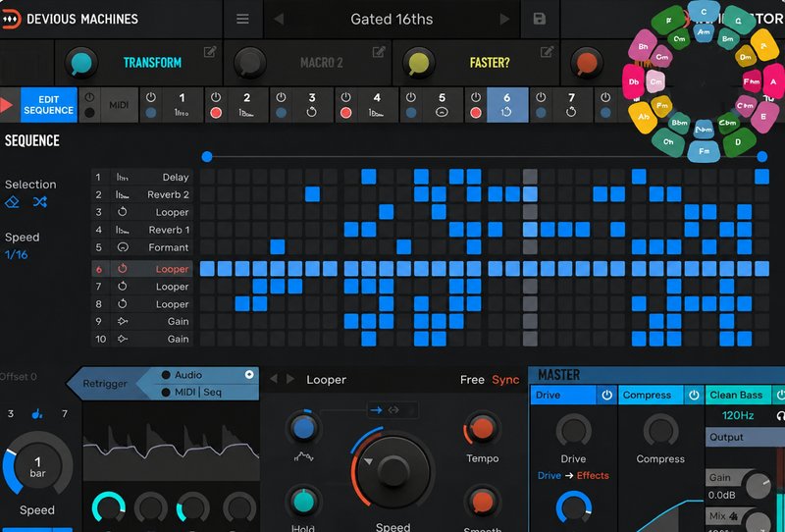The image size is (785, 532).
Task: Click the right loop-end marker above the grid
Action: click(x=762, y=157)
